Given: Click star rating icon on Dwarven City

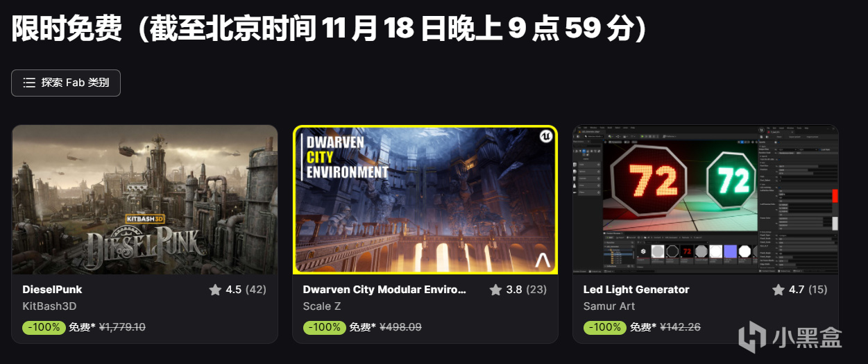Looking at the screenshot, I should tap(495, 289).
